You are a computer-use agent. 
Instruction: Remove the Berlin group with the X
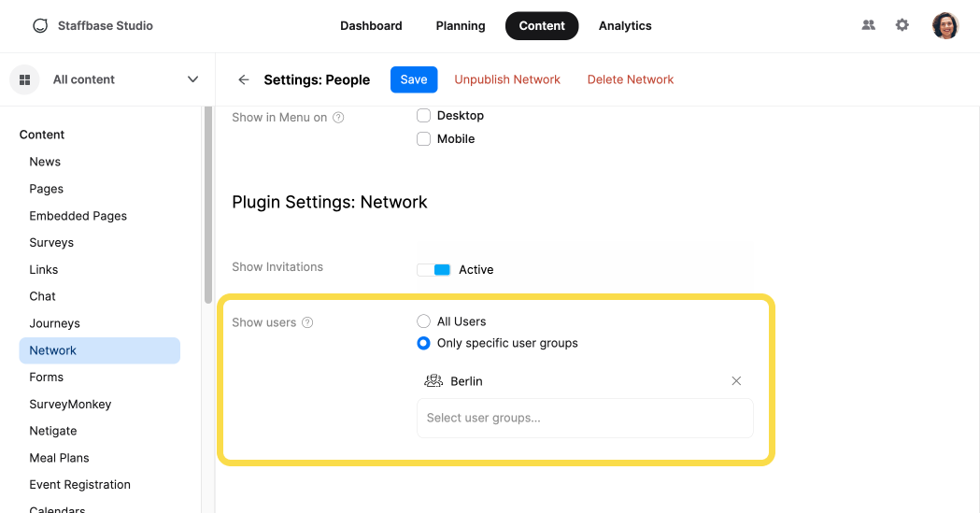coord(736,381)
